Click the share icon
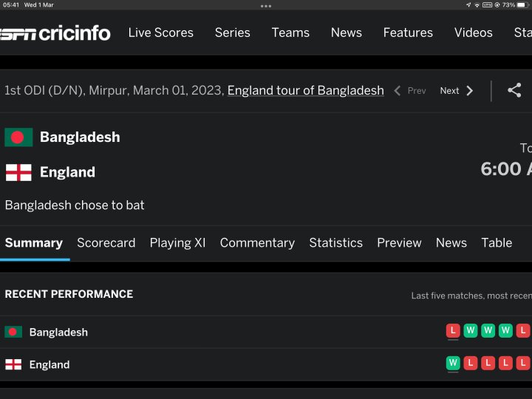 pyautogui.click(x=514, y=90)
